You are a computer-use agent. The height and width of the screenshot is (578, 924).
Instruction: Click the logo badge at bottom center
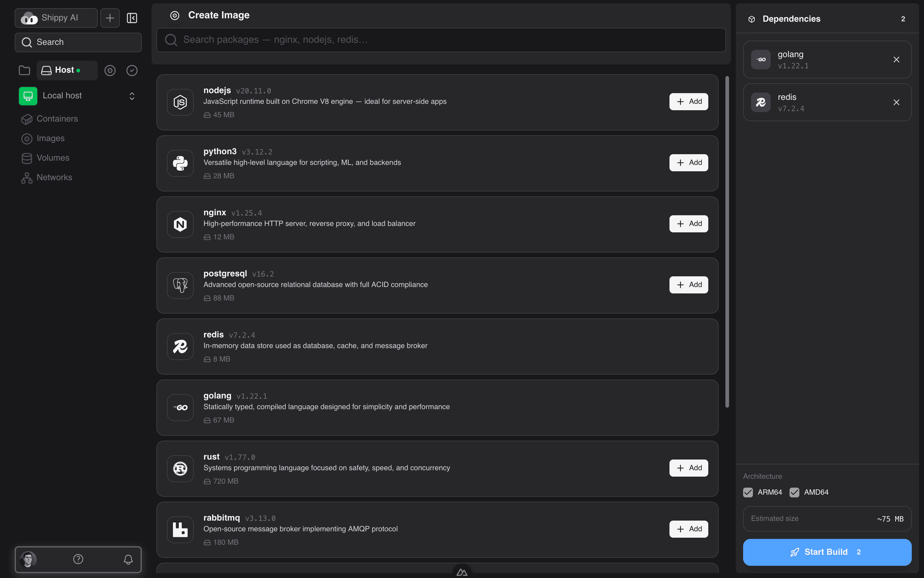pos(462,572)
